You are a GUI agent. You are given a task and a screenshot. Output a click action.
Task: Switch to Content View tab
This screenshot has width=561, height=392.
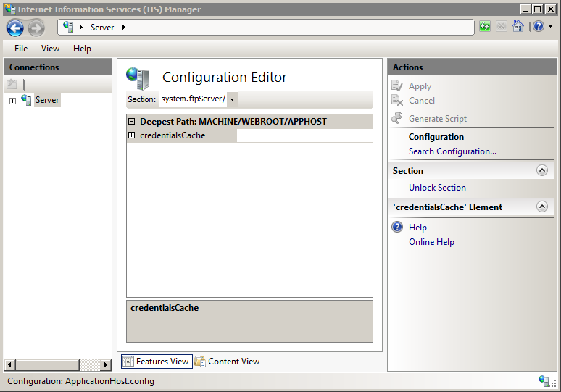[x=227, y=362]
